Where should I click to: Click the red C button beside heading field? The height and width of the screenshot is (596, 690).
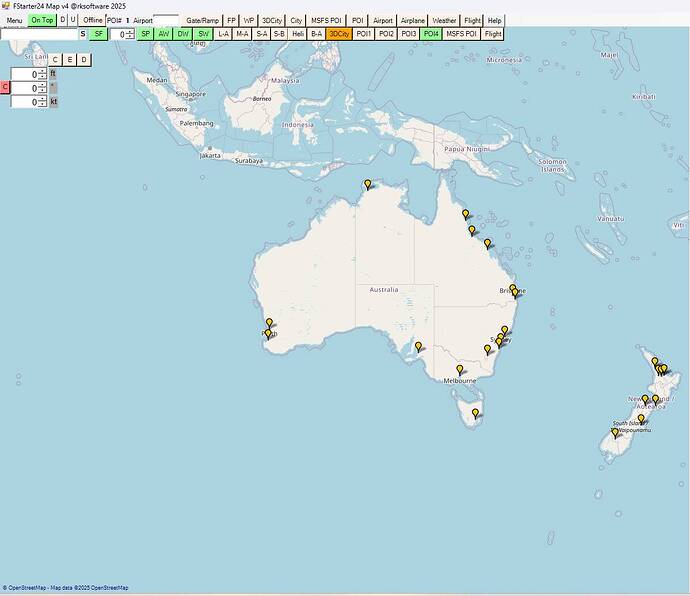click(x=5, y=87)
